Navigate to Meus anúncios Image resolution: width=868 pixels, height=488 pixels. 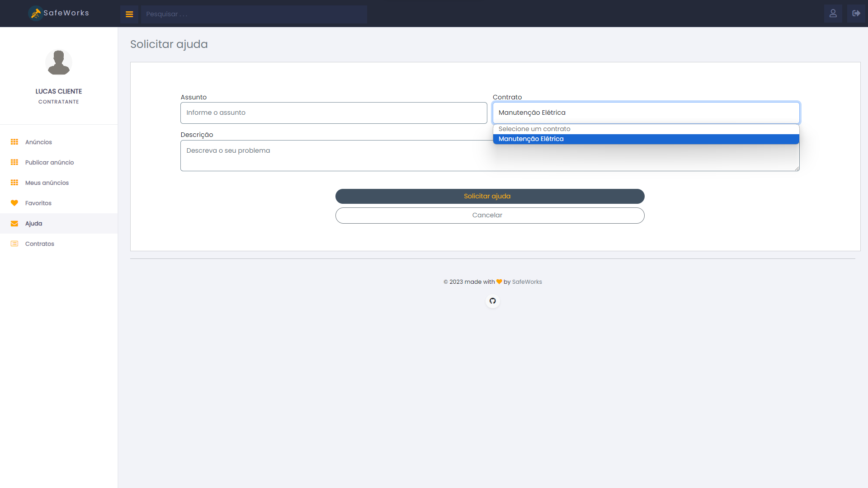click(47, 183)
